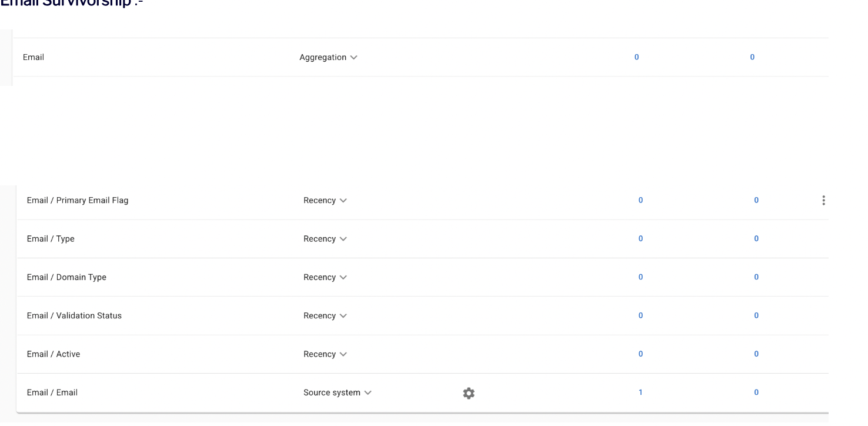This screenshot has height=426, width=868.
Task: Click the count link 1 for Email / Email
Action: (640, 392)
